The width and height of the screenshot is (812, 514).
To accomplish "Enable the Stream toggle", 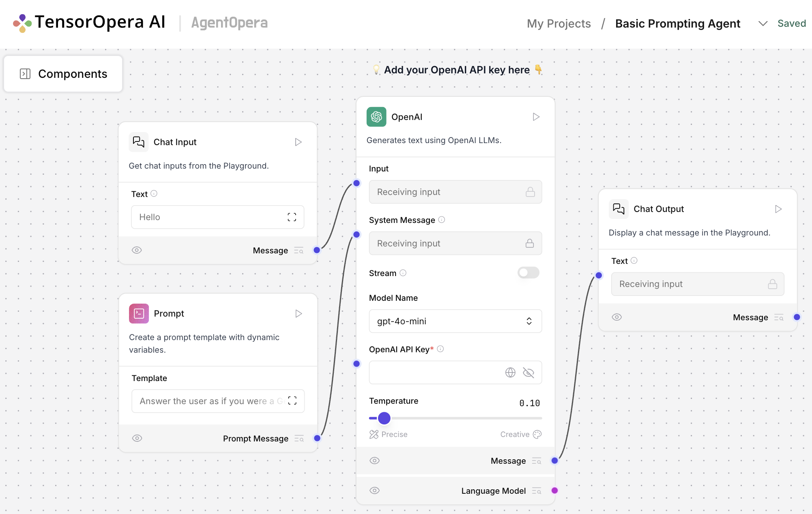I will [x=528, y=272].
